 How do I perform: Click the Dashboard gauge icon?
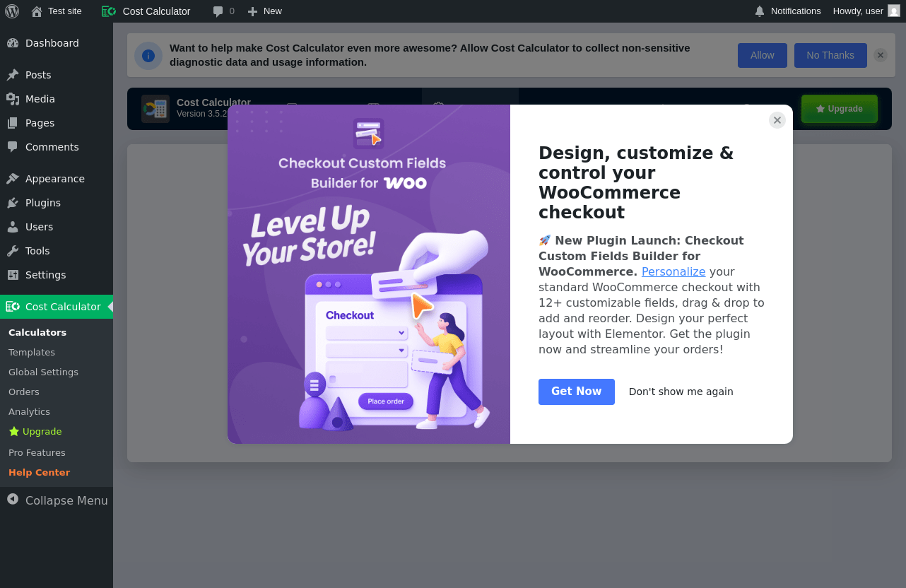pos(13,43)
